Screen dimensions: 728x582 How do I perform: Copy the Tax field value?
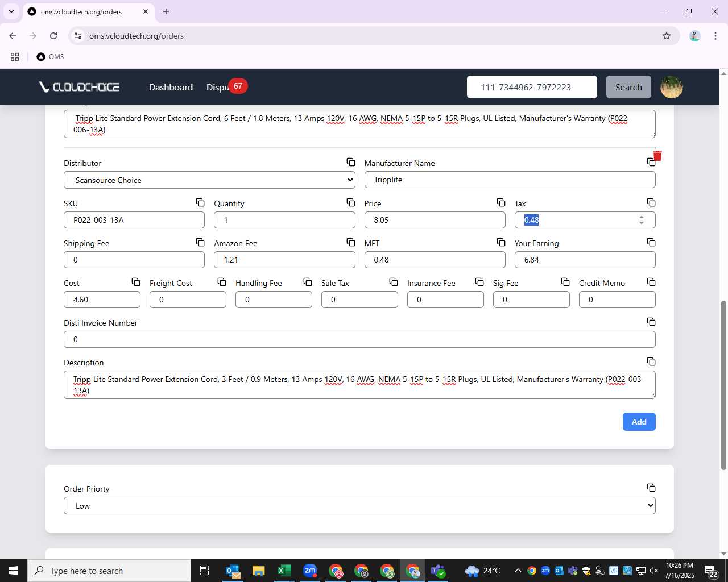point(651,202)
